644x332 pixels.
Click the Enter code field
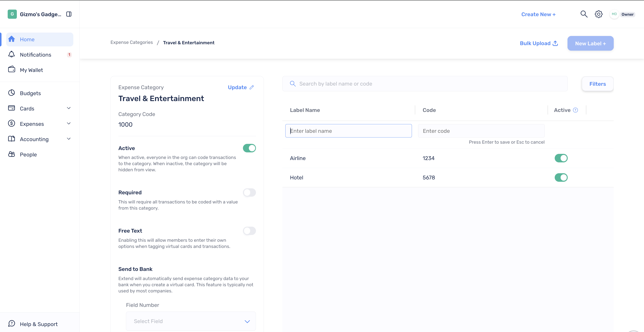click(x=481, y=131)
